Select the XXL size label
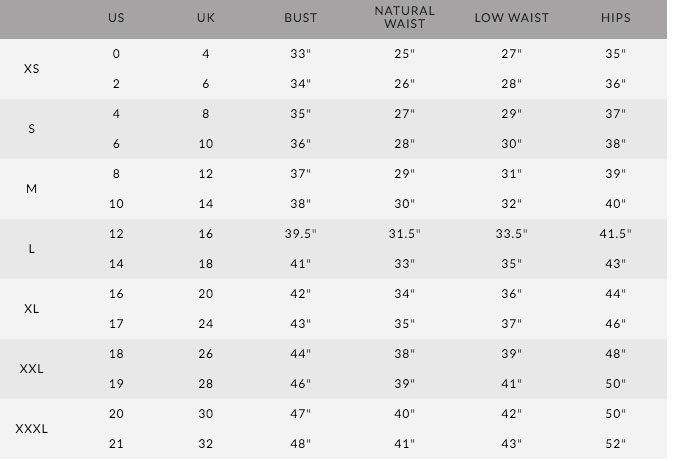 point(31,369)
